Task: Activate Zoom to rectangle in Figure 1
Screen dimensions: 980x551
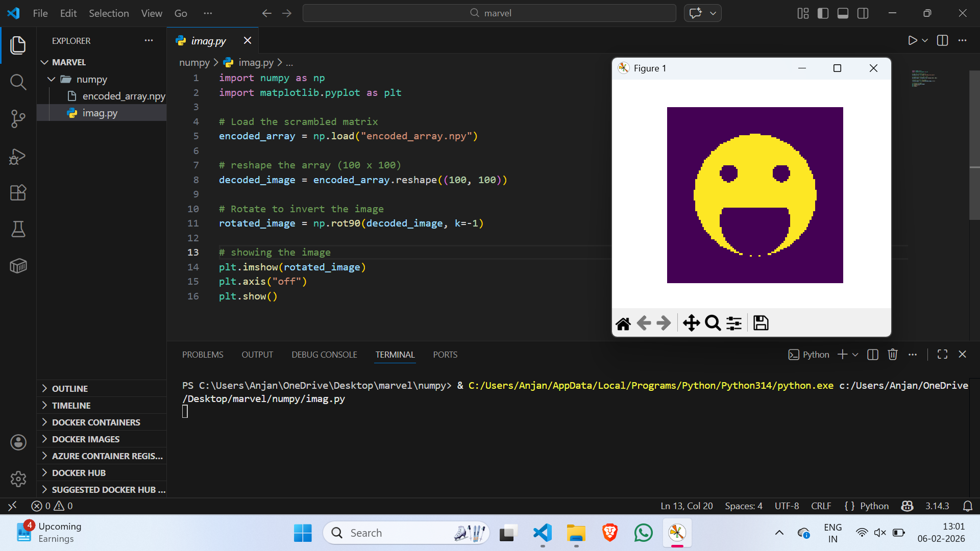Action: [712, 323]
